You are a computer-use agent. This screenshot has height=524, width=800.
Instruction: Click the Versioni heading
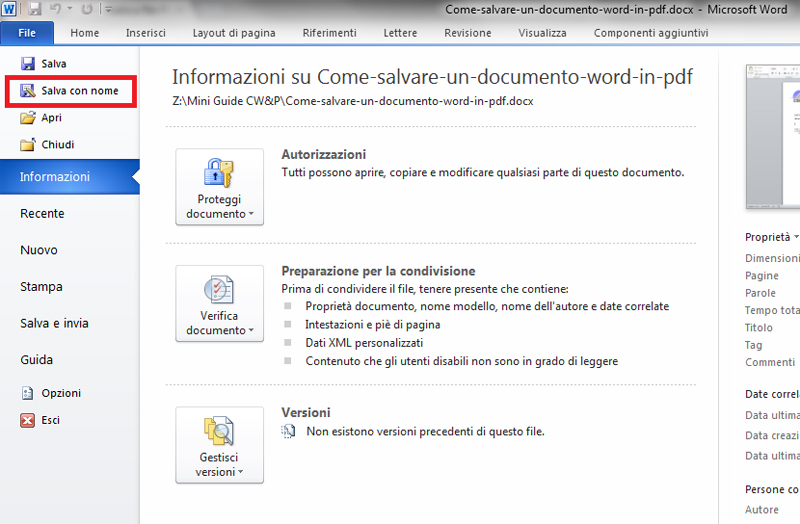tap(306, 412)
